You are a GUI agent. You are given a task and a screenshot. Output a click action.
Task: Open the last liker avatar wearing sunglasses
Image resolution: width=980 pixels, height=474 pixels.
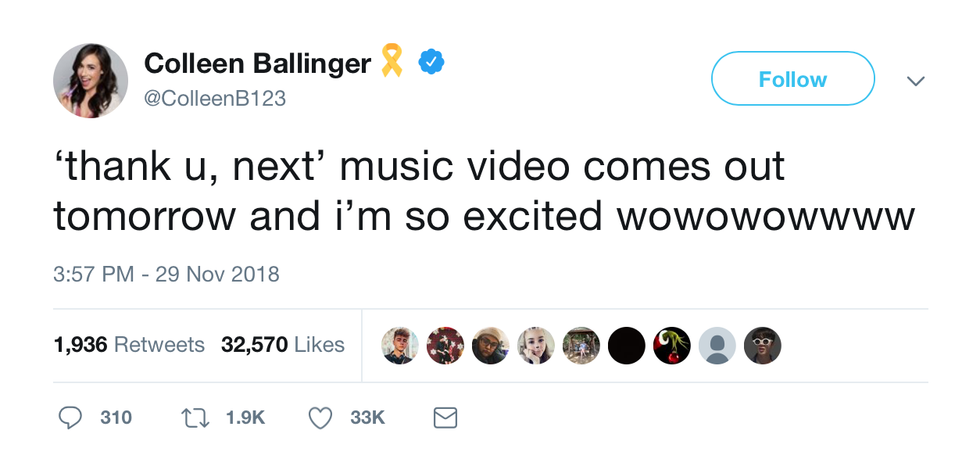point(762,345)
